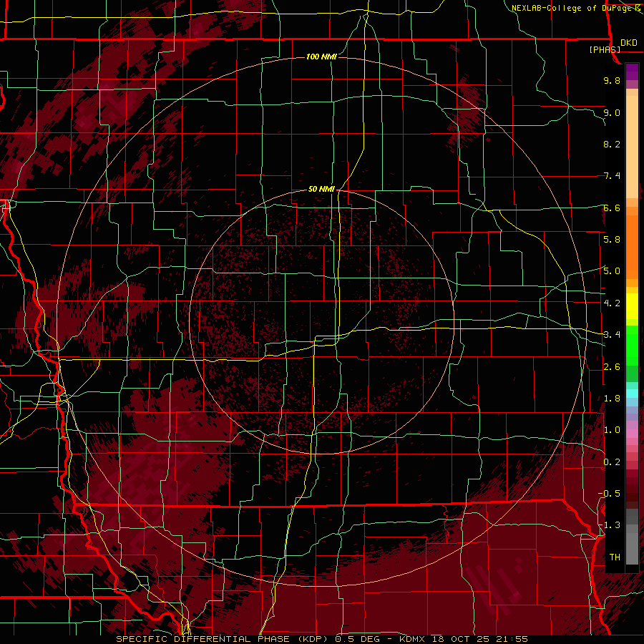Viewport: 644px width, 644px height.
Task: Pick the pink segment of the color bar
Action: (x=632, y=434)
